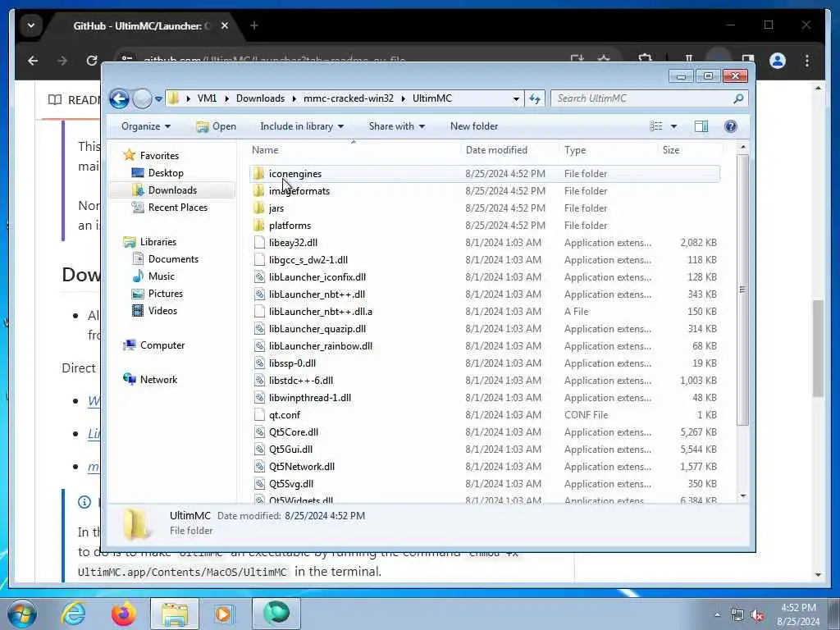Launch Firefox from taskbar
The height and width of the screenshot is (630, 840).
pyautogui.click(x=123, y=614)
